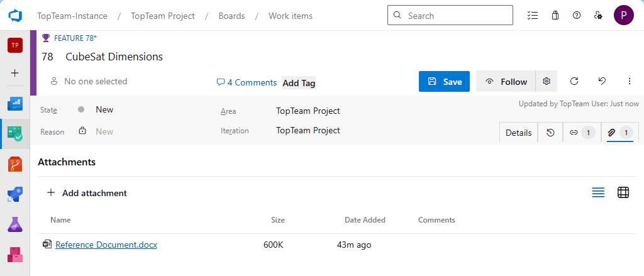This screenshot has height=276, width=644.
Task: Switch attachments to grid view
Action: point(623,193)
